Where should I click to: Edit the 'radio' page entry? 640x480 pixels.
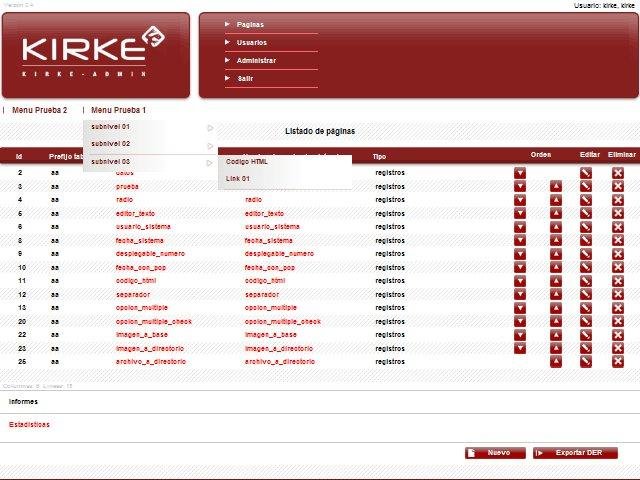pyautogui.click(x=586, y=200)
